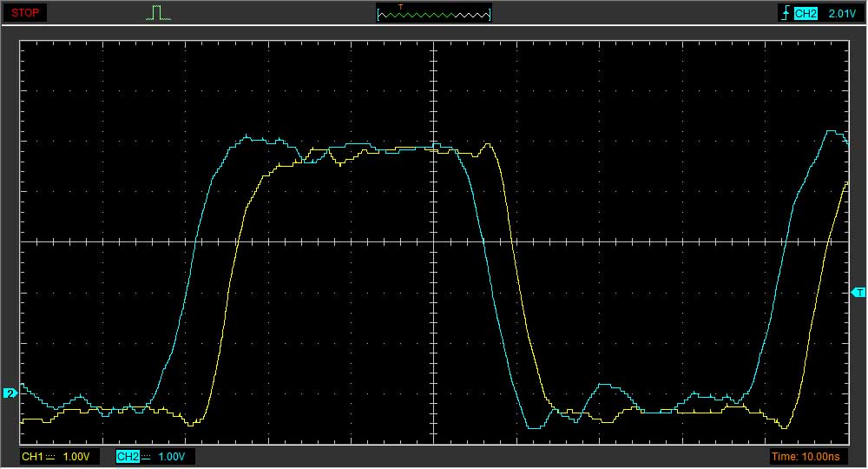Select the CH2 trigger source badge
868x469 pixels.
pyautogui.click(x=806, y=13)
